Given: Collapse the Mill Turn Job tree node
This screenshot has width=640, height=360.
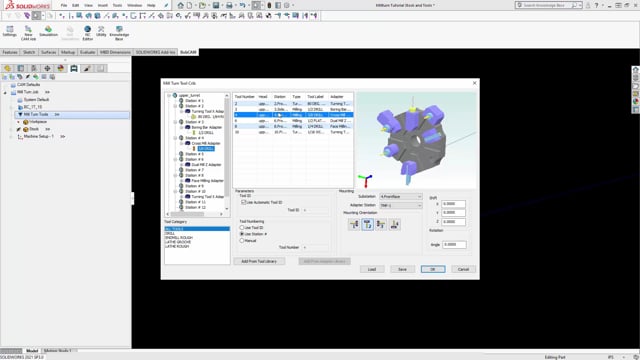Looking at the screenshot, I should coord(5,92).
